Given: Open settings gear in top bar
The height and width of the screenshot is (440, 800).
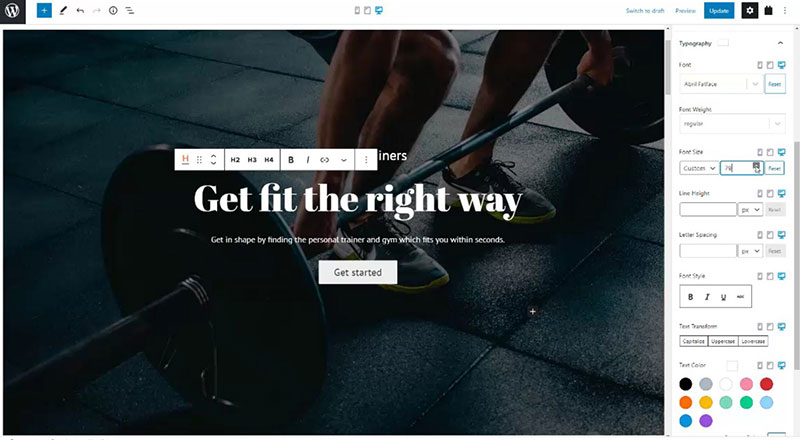Looking at the screenshot, I should 749,11.
